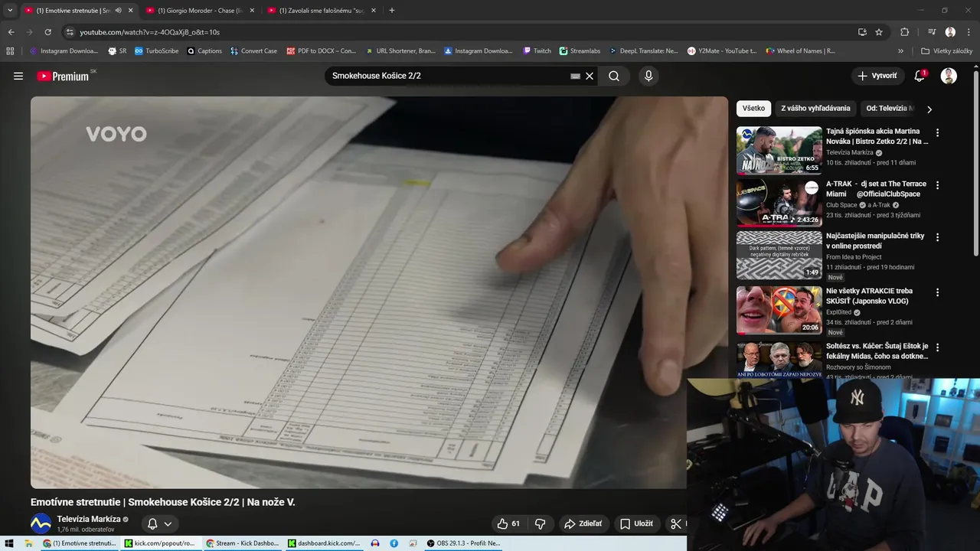The width and height of the screenshot is (980, 551).
Task: Open the on-screen keyboard in search box
Action: pos(575,77)
